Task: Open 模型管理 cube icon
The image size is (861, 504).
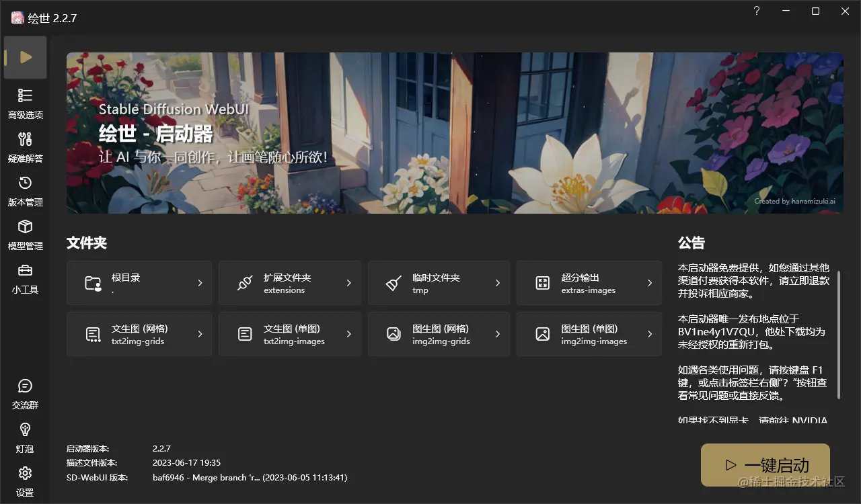Action: (x=25, y=226)
